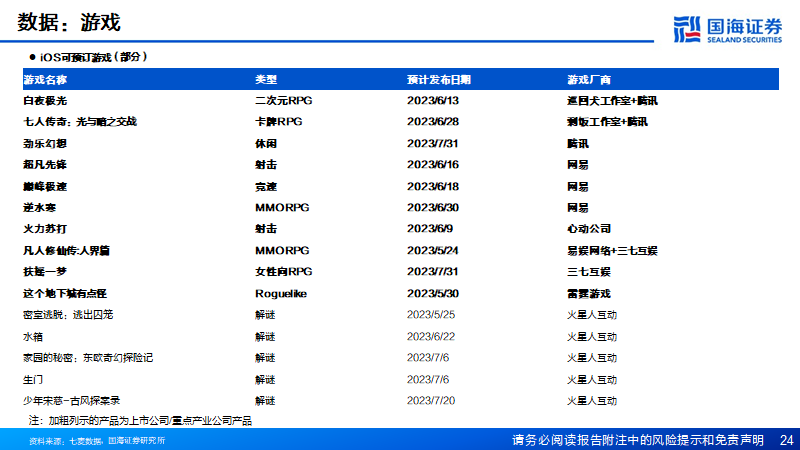
Task: Select the slide title 数据：游戏
Action: (x=69, y=22)
